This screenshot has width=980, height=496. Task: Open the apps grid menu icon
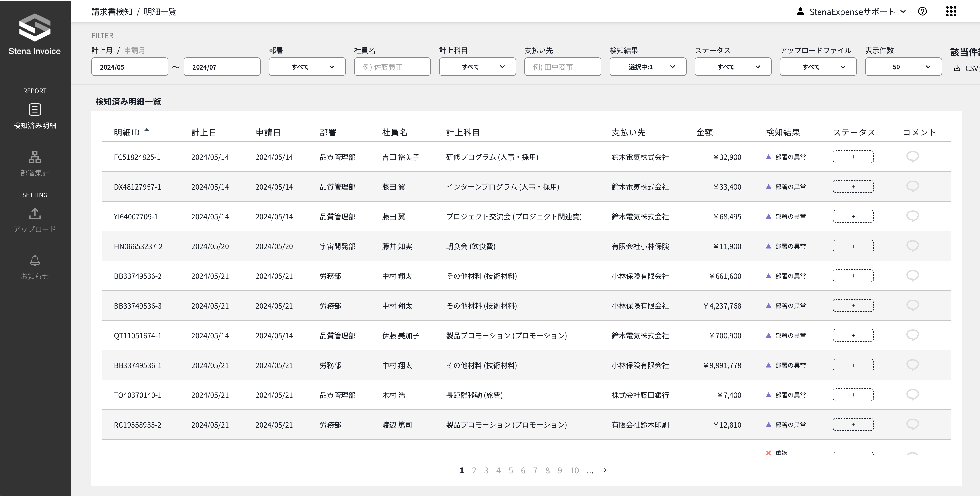tap(951, 11)
